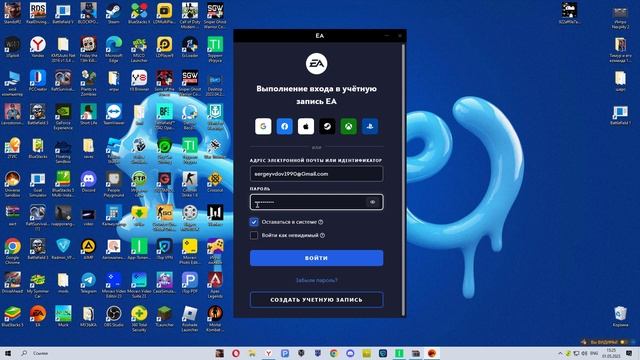Viewport: 640px width, 360px height.
Task: Select the Counter-Strike 1.6 desktop shortcut
Action: [x=190, y=184]
